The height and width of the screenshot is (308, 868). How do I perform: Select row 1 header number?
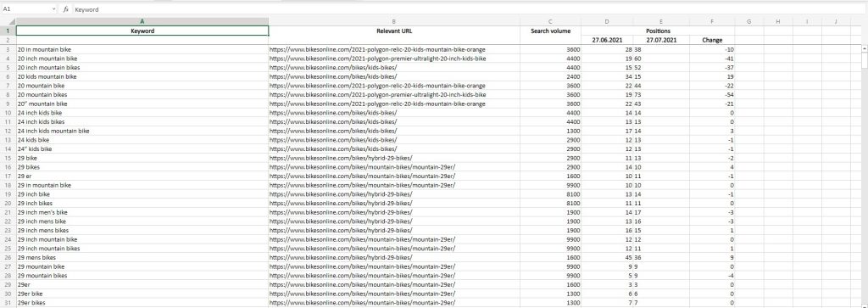tap(8, 31)
